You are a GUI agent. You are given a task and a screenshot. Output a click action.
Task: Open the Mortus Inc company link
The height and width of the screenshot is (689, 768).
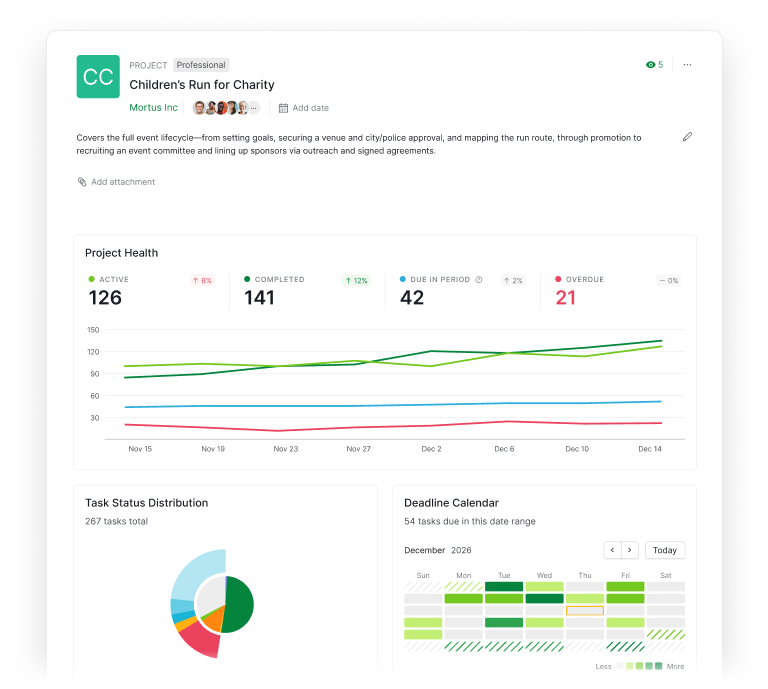click(x=153, y=107)
